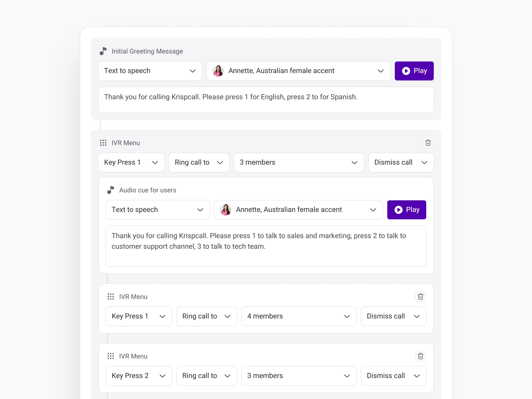The height and width of the screenshot is (399, 532).
Task: Open Text to speech dropdown in Audio cue for users
Action: (158, 210)
